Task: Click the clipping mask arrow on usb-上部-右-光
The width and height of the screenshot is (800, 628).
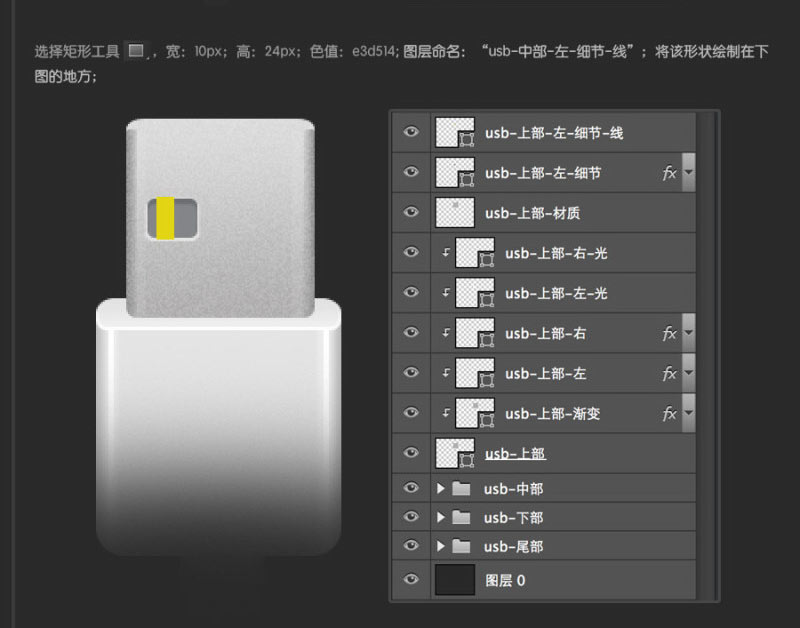Action: pos(443,252)
